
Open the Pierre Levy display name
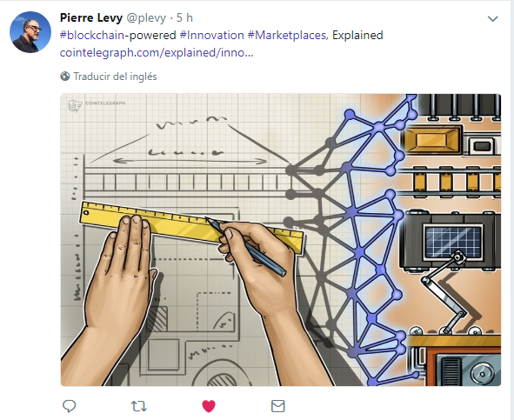click(x=91, y=17)
